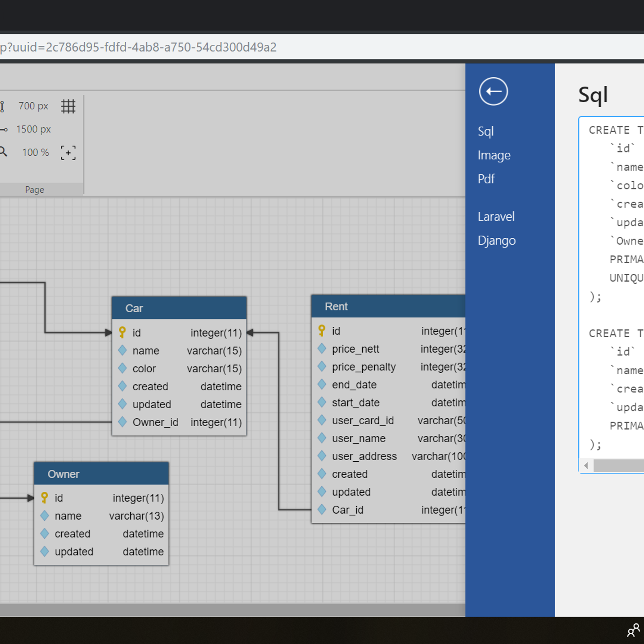Viewport: 644px width, 644px height.
Task: Click the Page panel label
Action: click(35, 190)
